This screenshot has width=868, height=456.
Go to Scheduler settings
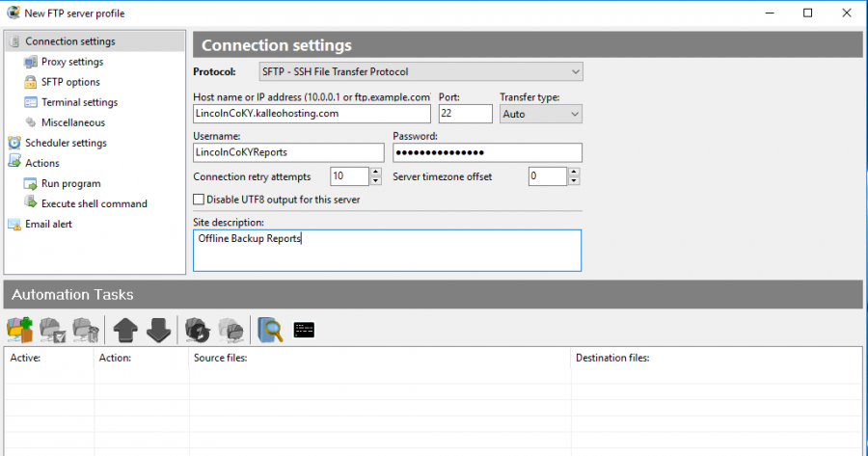66,143
